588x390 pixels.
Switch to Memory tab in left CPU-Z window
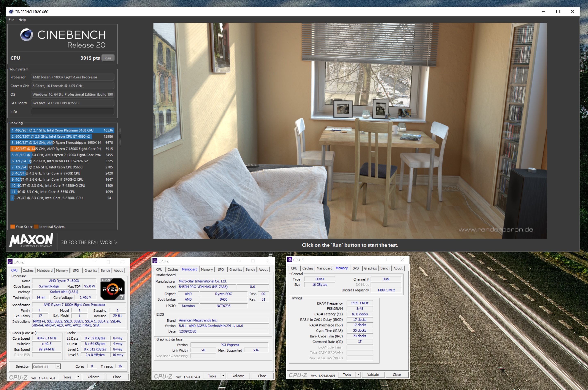pos(62,270)
